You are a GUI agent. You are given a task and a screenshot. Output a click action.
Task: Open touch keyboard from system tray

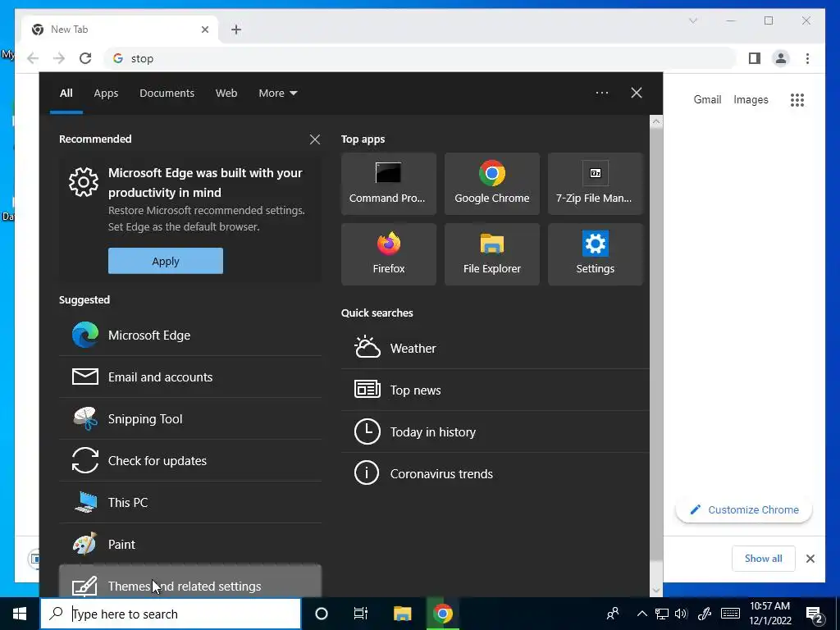pos(730,614)
